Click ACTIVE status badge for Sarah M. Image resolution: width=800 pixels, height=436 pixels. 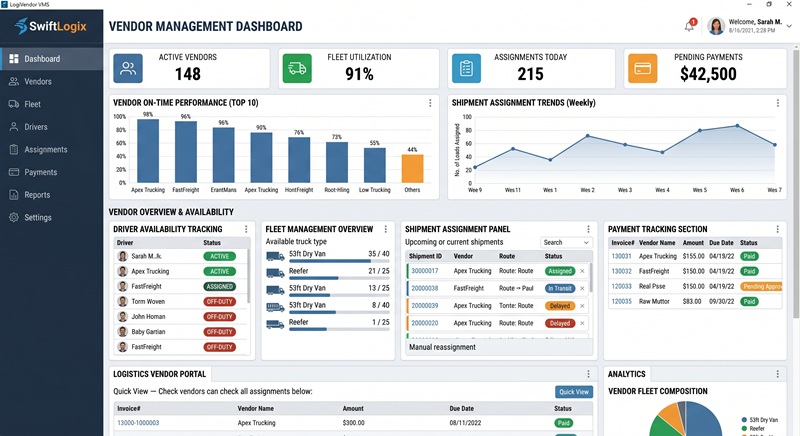[x=219, y=257]
